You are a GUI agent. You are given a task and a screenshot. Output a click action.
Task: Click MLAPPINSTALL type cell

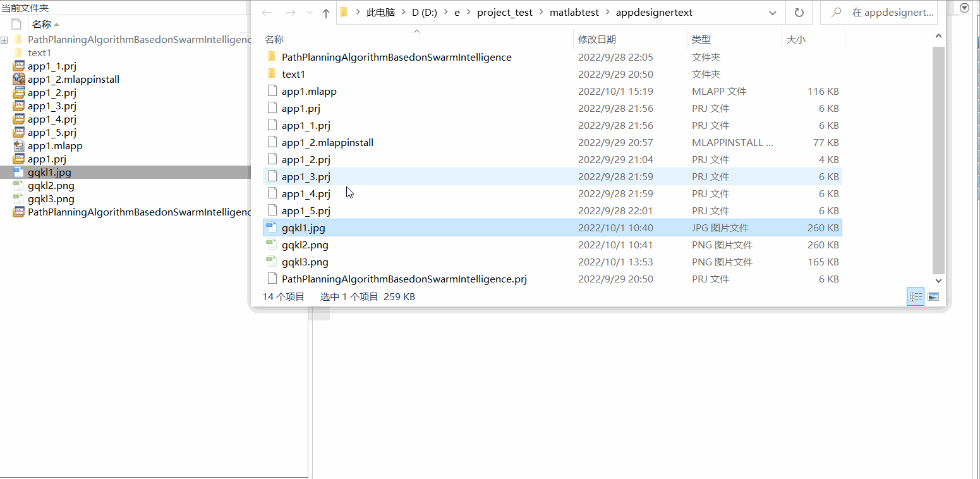(732, 142)
